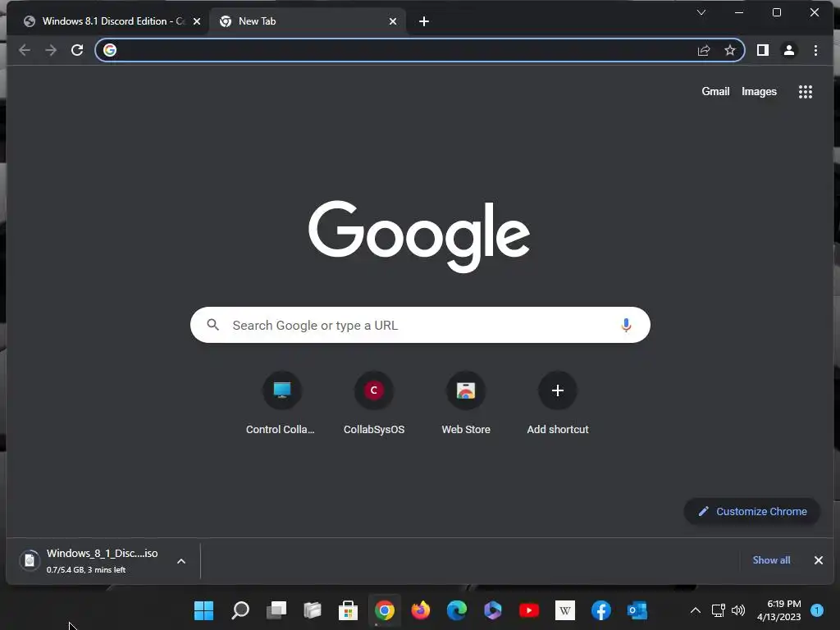This screenshot has width=840, height=630.
Task: Select the New Tab tab
Action: 308,21
